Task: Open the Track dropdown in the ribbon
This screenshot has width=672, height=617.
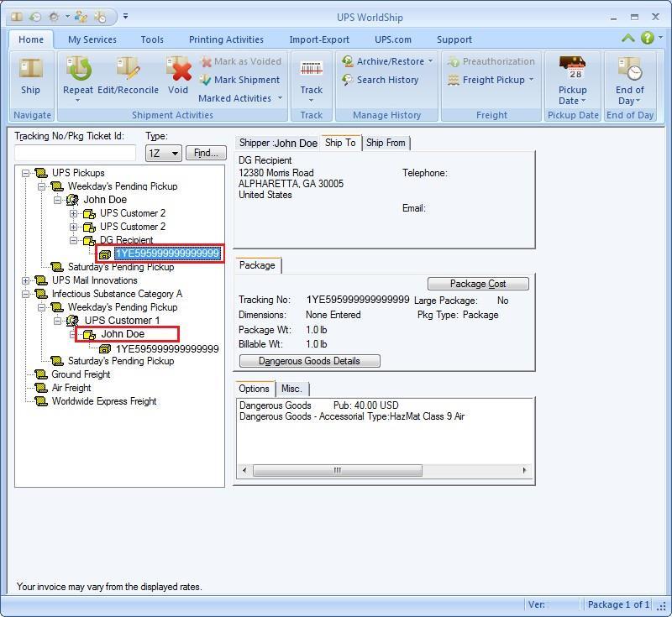Action: point(311,101)
